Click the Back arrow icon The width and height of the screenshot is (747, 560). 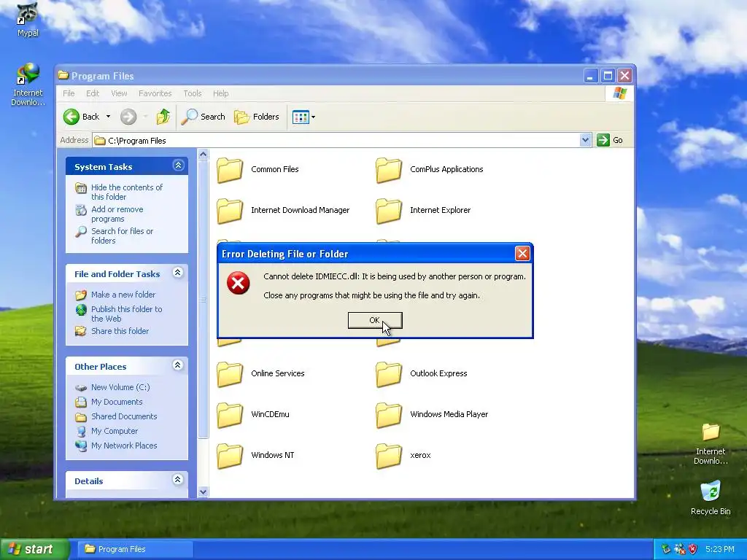pyautogui.click(x=71, y=117)
